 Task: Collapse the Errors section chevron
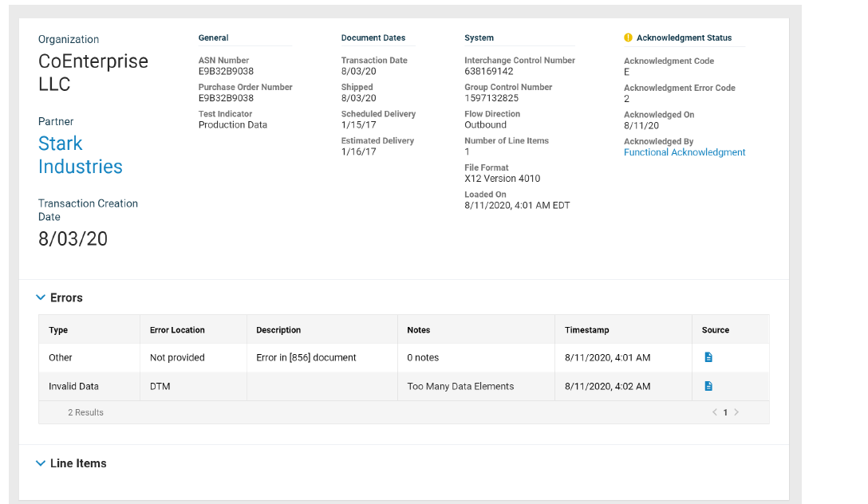tap(41, 297)
